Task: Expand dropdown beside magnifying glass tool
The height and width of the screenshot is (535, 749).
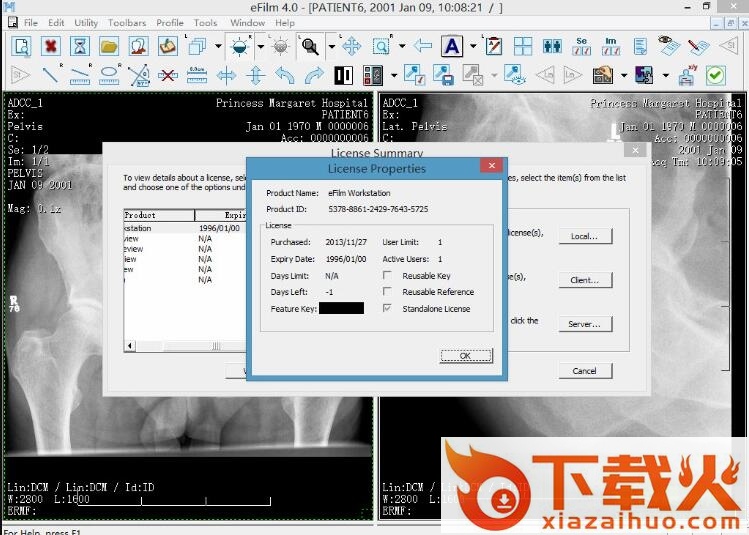Action: click(x=332, y=46)
